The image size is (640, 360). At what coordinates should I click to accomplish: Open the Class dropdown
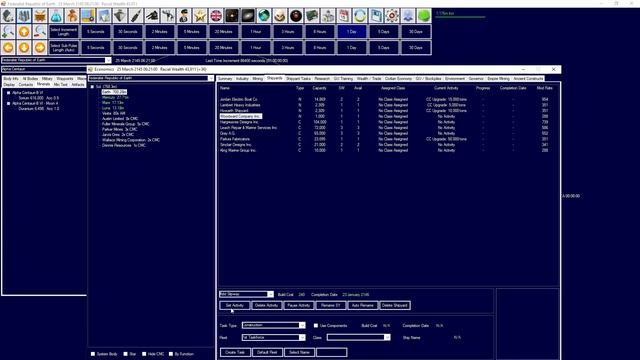[x=387, y=338]
